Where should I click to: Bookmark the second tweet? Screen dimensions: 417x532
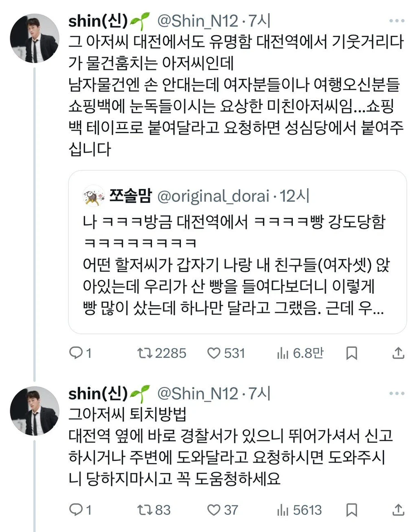[x=352, y=510]
